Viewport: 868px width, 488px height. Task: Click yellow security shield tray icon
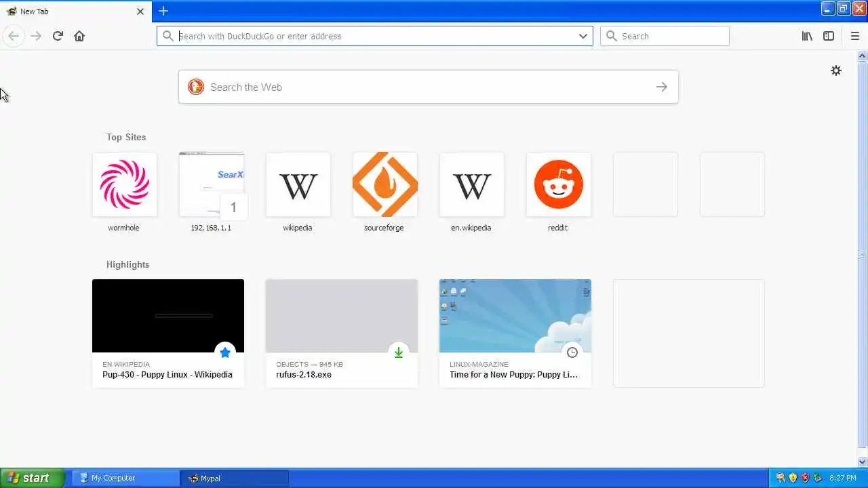coord(793,478)
